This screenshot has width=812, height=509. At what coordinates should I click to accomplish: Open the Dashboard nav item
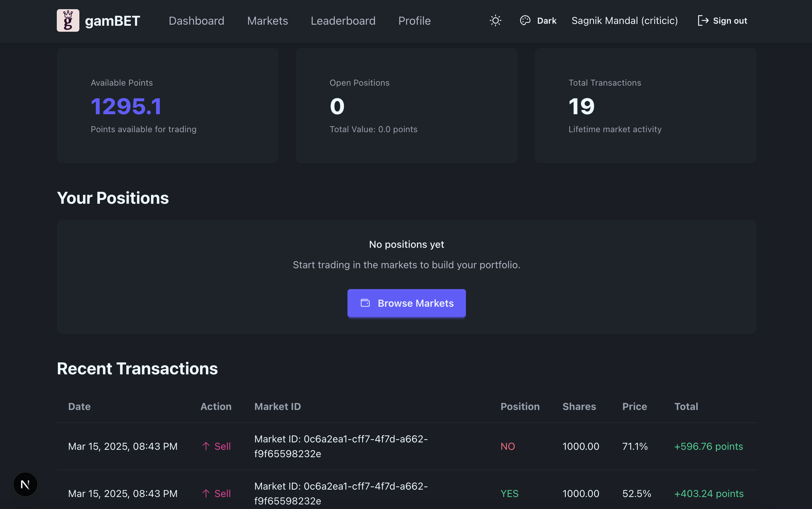(x=196, y=21)
